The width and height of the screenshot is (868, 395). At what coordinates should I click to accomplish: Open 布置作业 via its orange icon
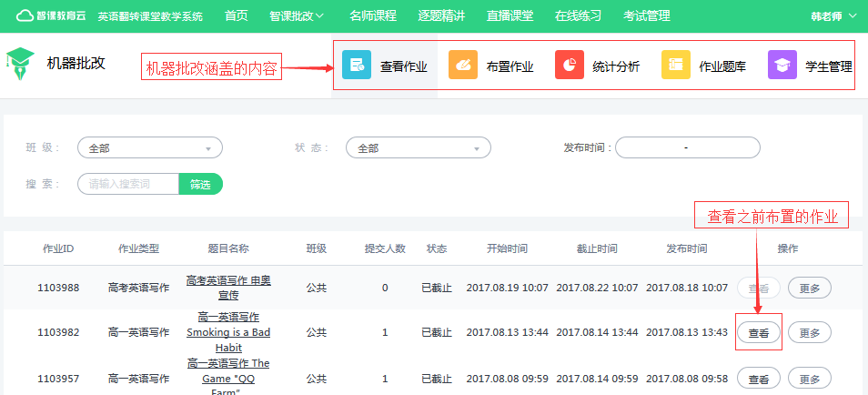(463, 65)
